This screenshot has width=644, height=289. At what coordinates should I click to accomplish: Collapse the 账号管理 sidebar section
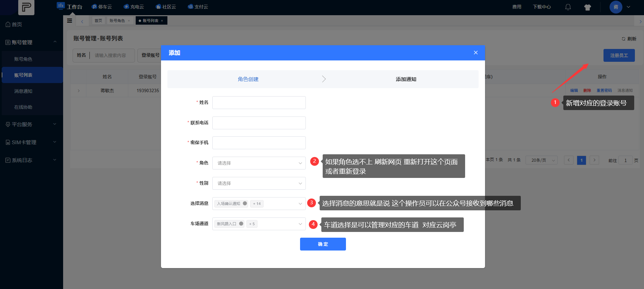31,42
